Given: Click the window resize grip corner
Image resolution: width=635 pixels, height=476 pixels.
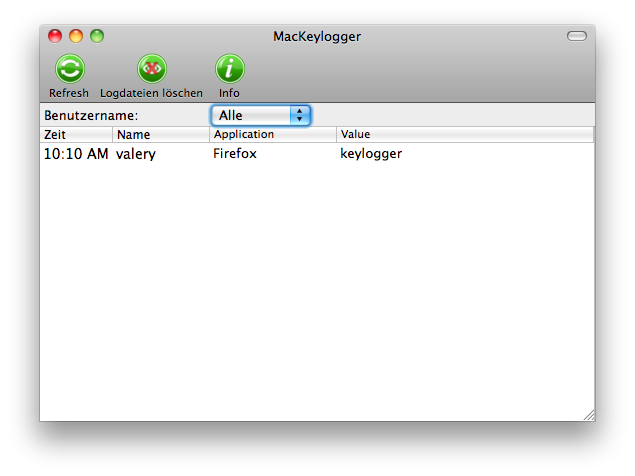Looking at the screenshot, I should [589, 415].
